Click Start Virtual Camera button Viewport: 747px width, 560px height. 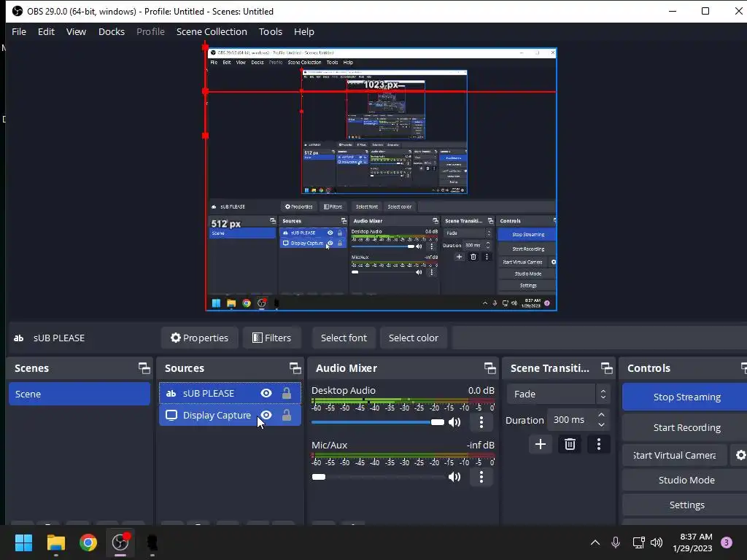[x=675, y=455]
